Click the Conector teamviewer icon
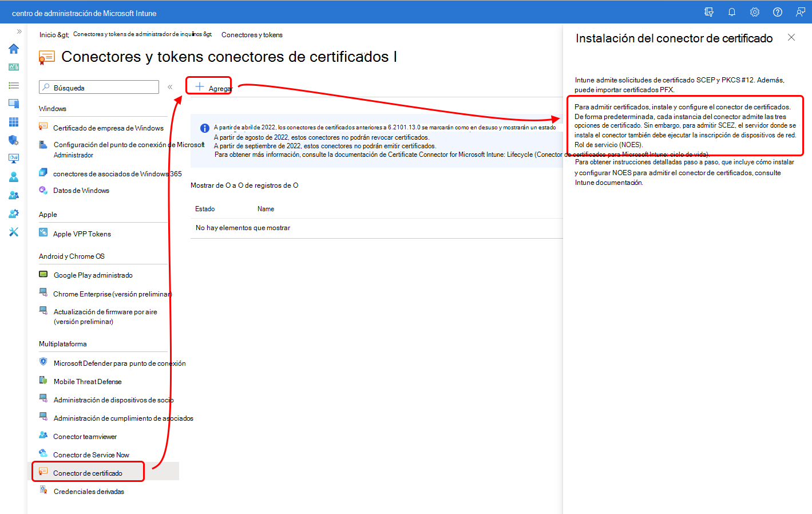 pos(43,436)
